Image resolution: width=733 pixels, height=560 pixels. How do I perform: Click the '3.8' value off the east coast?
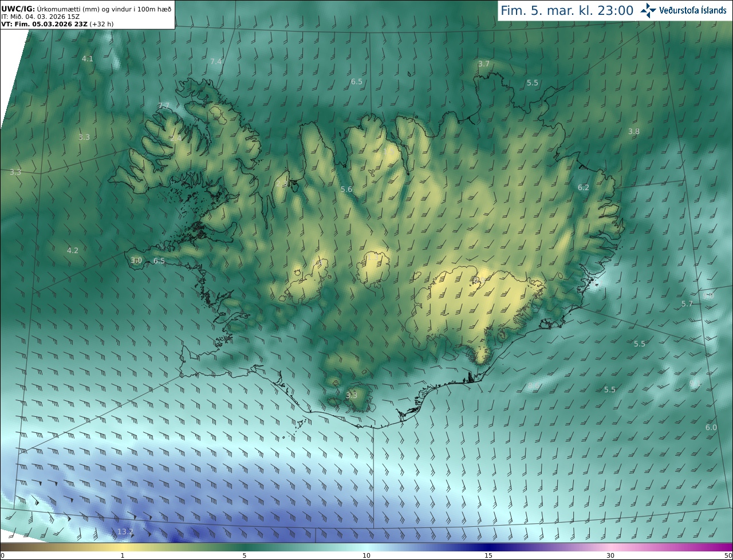click(x=633, y=131)
